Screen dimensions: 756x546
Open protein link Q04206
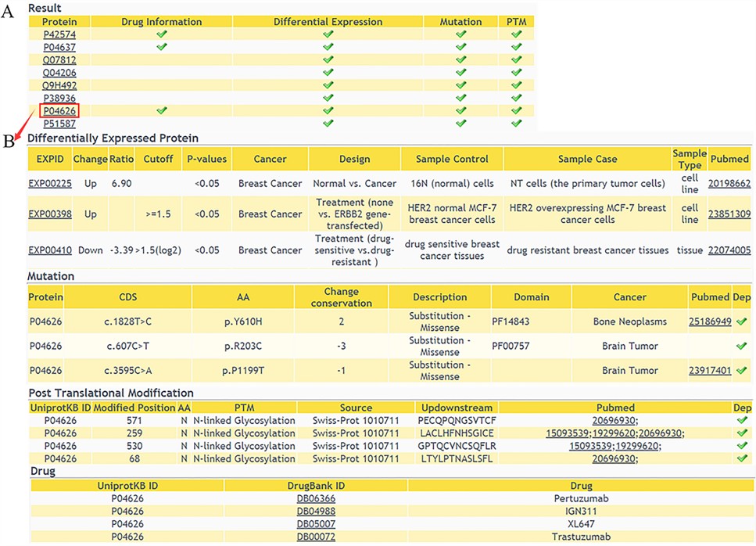[59, 73]
